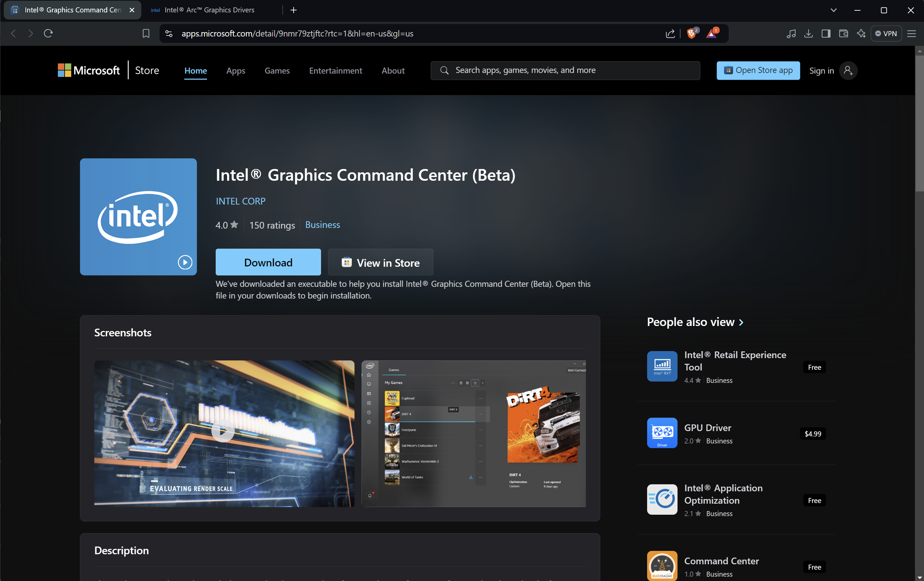Click the reload page icon
The height and width of the screenshot is (581, 924).
[x=48, y=33]
